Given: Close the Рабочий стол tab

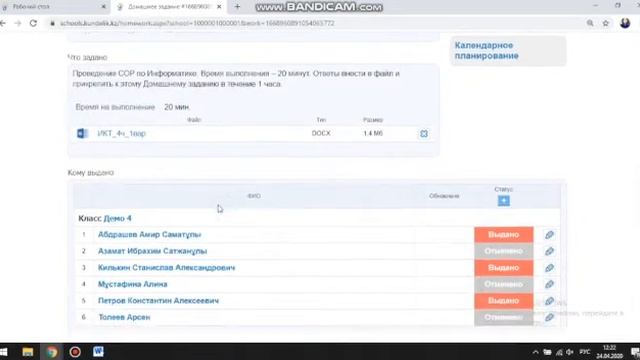Looking at the screenshot, I should point(103,7).
